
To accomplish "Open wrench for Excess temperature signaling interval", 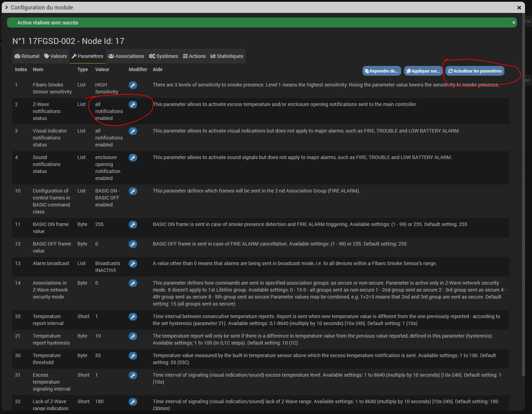I will pyautogui.click(x=133, y=375).
